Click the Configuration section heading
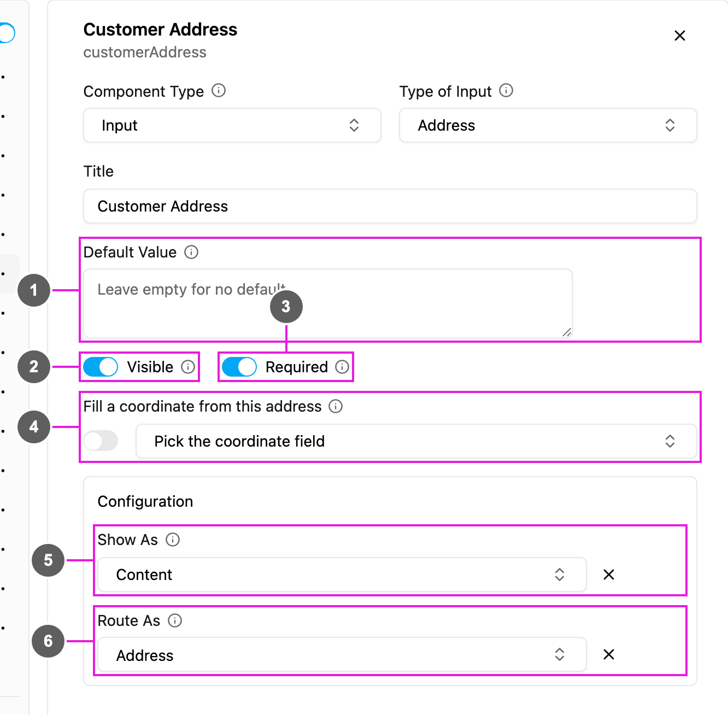Screen dimensions: 728x715 (145, 501)
